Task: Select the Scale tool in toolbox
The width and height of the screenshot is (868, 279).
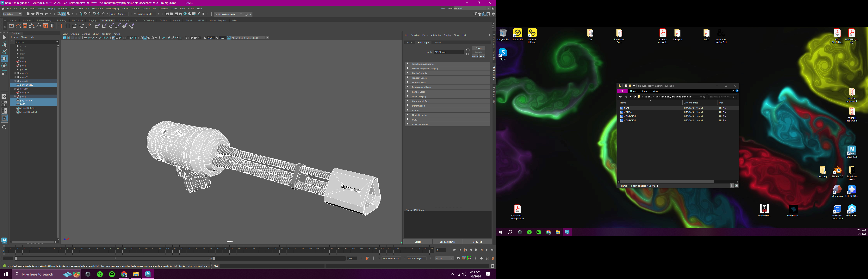Action: click(x=4, y=73)
